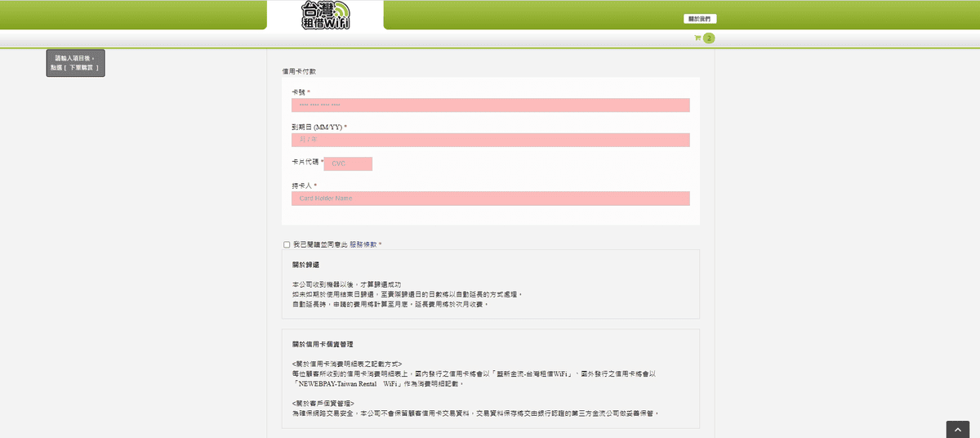Open the 關於我們 menu item
This screenshot has height=438, width=980.
pyautogui.click(x=700, y=19)
